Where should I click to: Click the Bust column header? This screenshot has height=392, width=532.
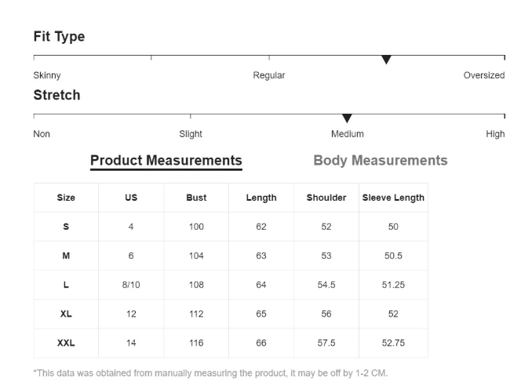pos(196,198)
